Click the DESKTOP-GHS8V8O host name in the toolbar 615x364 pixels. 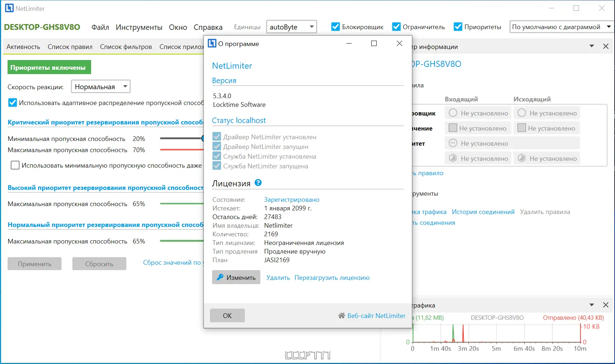coord(42,27)
